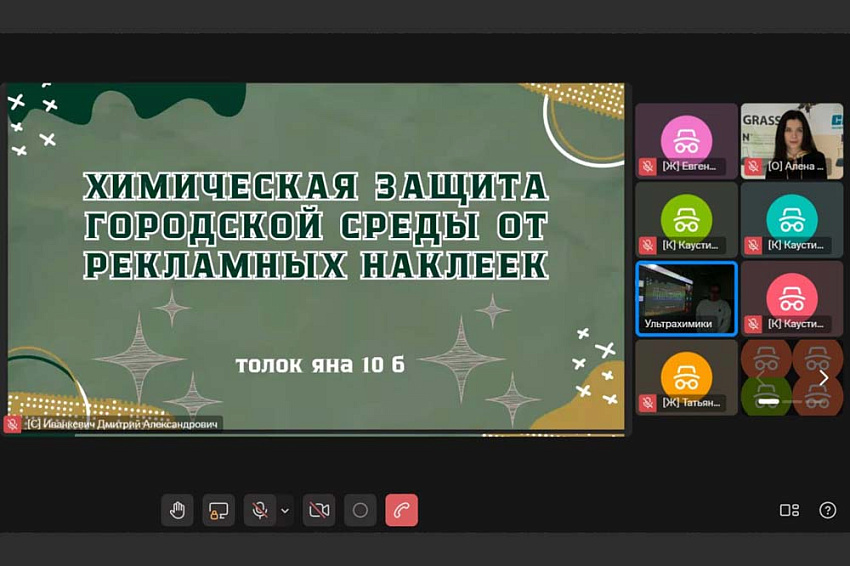Change the meeting layout view
Viewport: 850px width, 566px height.
789,510
